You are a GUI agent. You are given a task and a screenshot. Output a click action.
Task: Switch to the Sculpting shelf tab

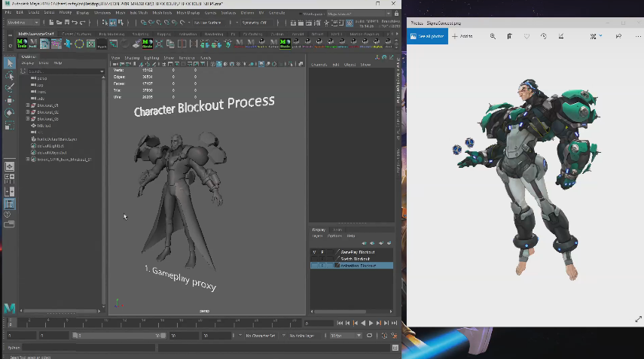[140, 34]
